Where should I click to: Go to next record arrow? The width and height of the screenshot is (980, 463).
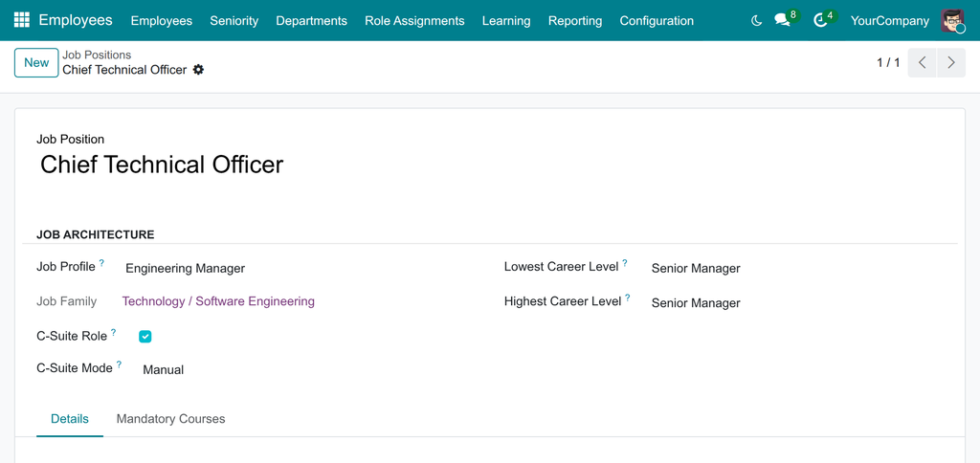click(951, 62)
